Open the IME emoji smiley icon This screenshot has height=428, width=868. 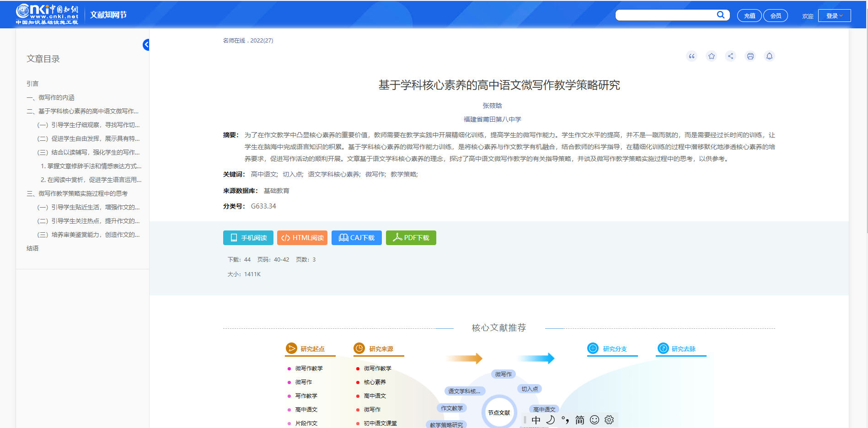595,420
